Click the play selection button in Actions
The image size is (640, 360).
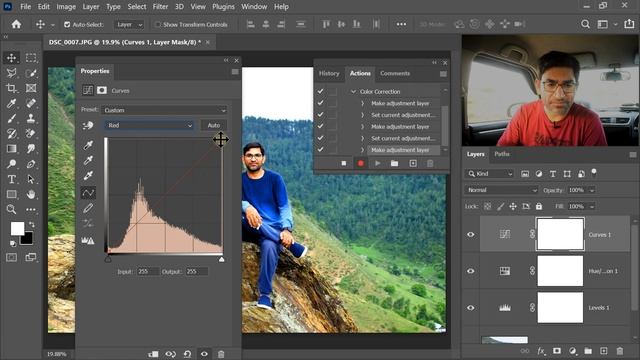tap(378, 163)
